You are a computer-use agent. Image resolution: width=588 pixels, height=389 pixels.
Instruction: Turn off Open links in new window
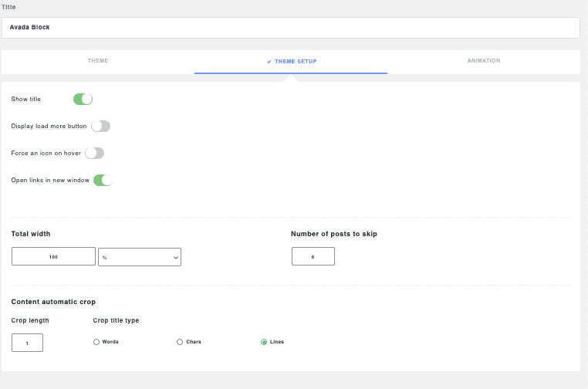pyautogui.click(x=103, y=180)
